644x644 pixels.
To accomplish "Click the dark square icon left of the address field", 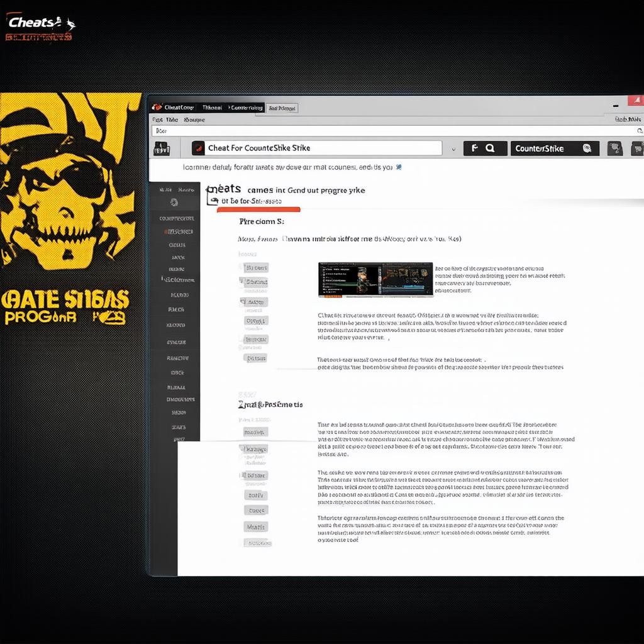I will coord(162,148).
